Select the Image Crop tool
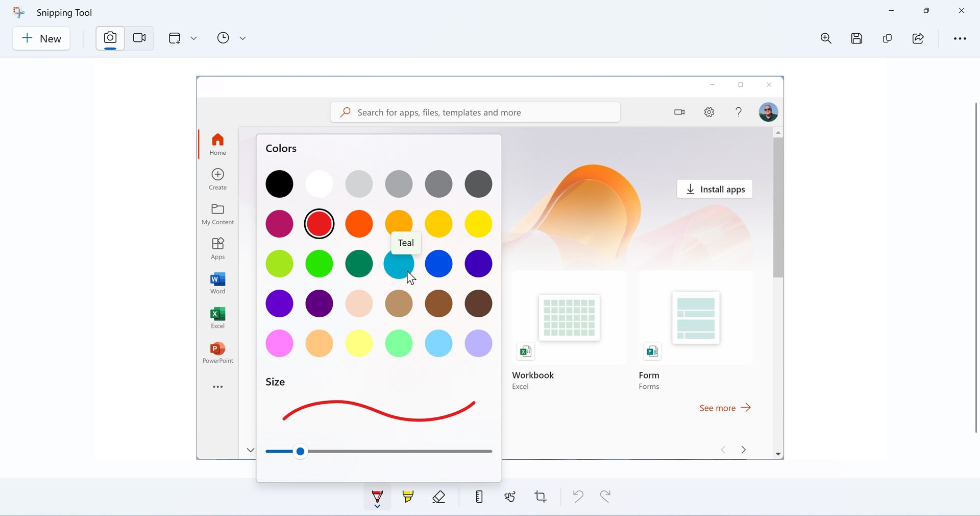This screenshot has height=516, width=980. pos(541,497)
